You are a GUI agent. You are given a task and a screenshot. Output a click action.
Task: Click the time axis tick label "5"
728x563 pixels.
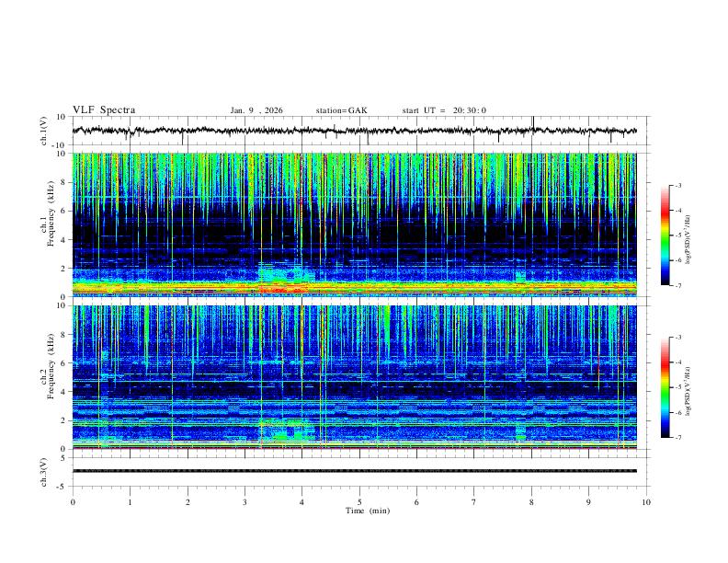[359, 502]
